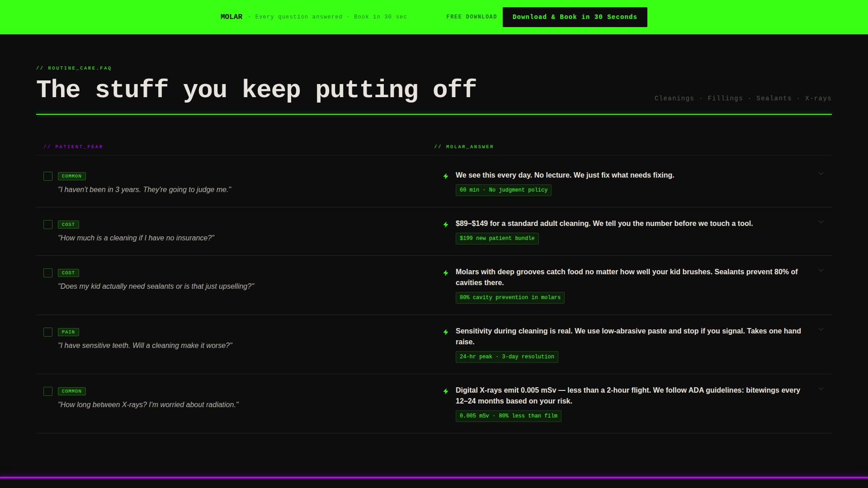Viewport: 868px width, 488px height.
Task: Click the PAIN category tag
Action: [68, 332]
